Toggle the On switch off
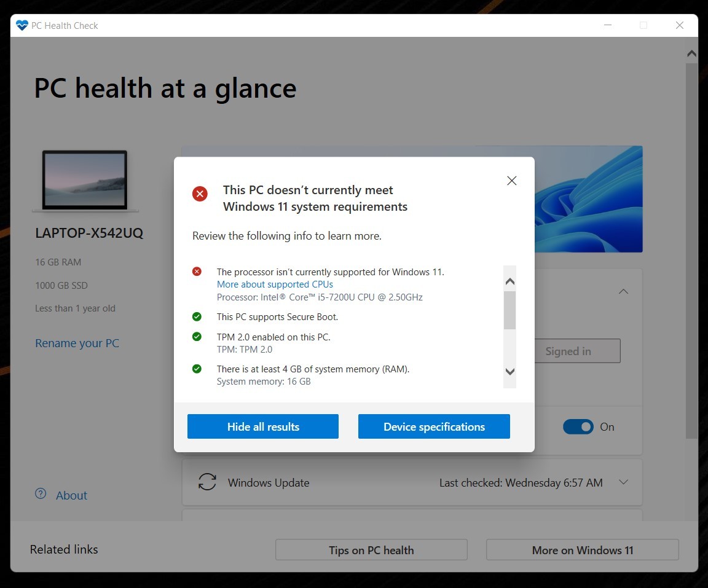This screenshot has width=708, height=588. [x=578, y=427]
